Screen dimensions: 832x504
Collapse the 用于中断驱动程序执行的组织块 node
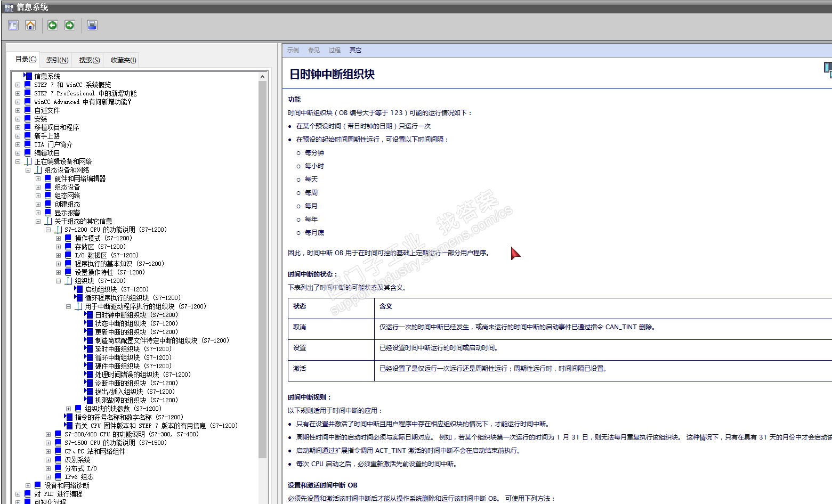click(68, 306)
